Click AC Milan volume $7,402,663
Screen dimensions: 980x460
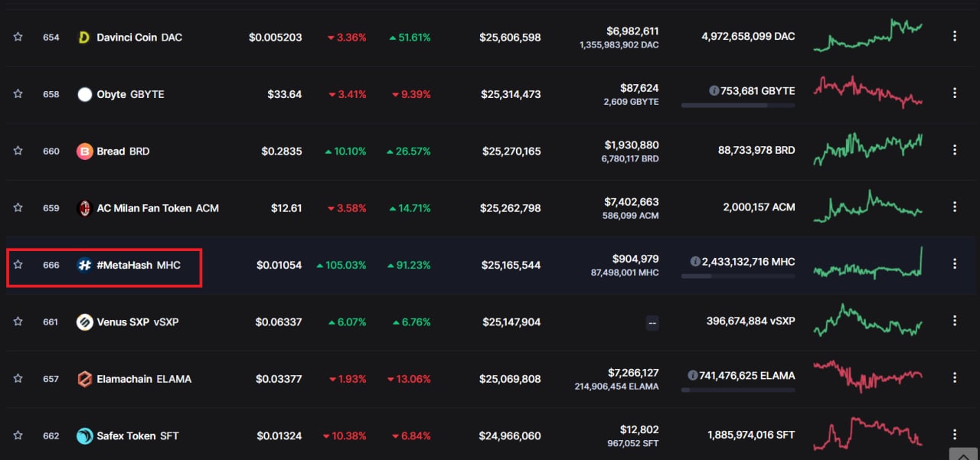[x=632, y=202]
